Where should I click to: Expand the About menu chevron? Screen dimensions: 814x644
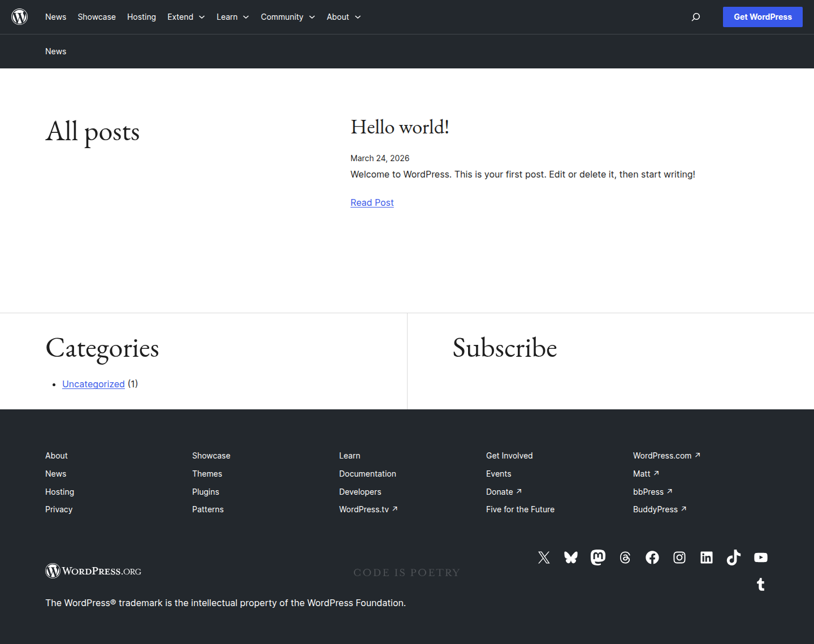[x=358, y=17]
